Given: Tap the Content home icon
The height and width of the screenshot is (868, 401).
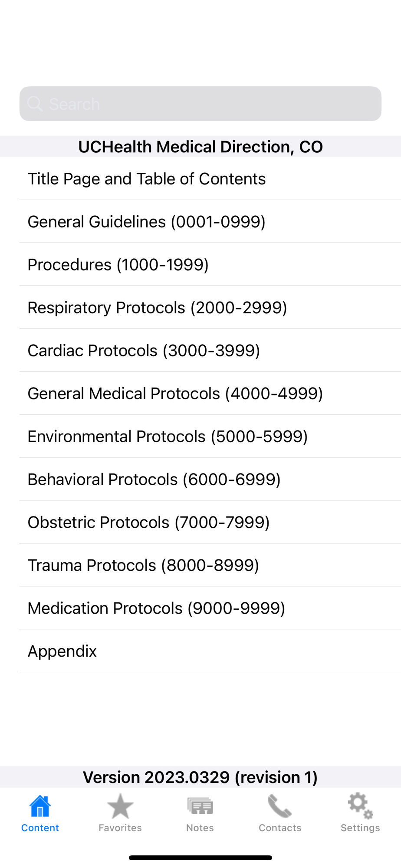Looking at the screenshot, I should (x=40, y=806).
